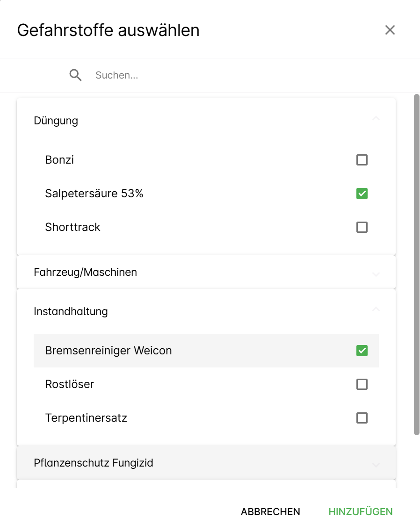
Task: Open the Fahrzeug/Maschinen category header
Action: 86,272
